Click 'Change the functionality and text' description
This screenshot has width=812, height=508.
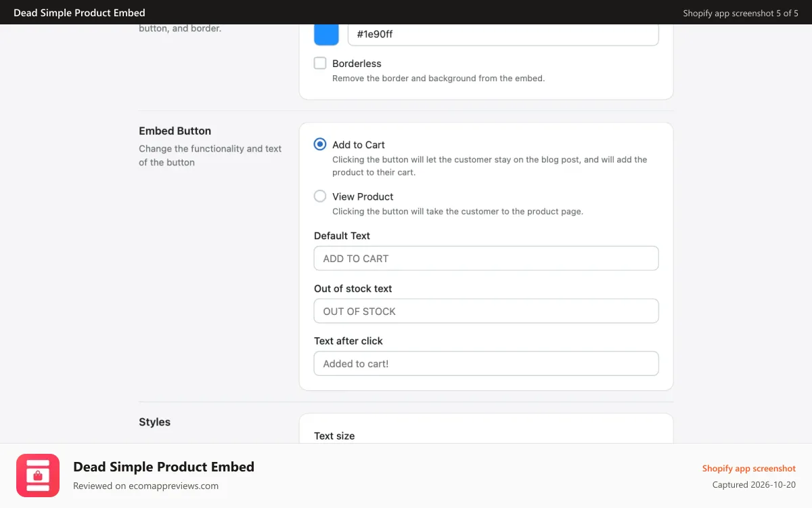click(x=210, y=155)
